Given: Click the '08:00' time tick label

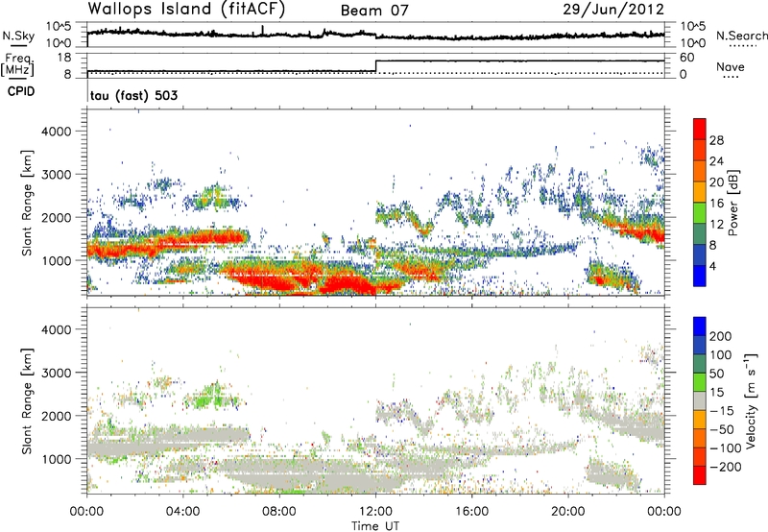Looking at the screenshot, I should tap(279, 512).
